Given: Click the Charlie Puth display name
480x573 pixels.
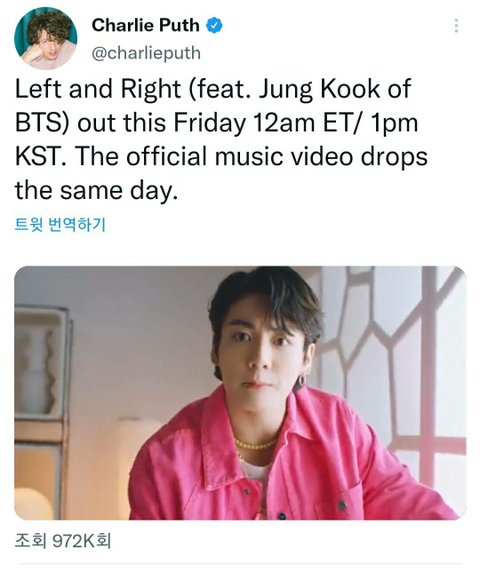Looking at the screenshot, I should point(145,25).
